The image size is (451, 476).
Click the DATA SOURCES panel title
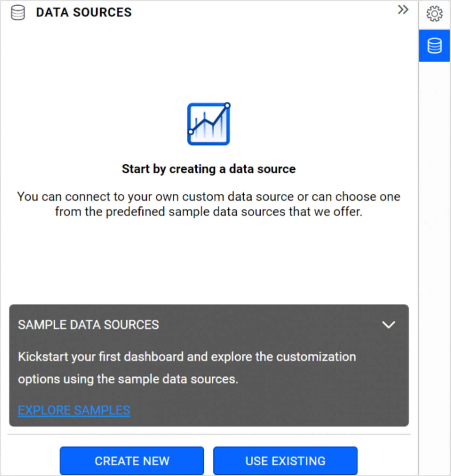pyautogui.click(x=84, y=12)
